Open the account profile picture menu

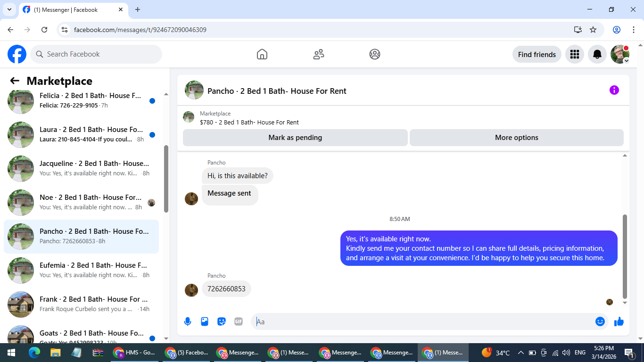pyautogui.click(x=620, y=54)
